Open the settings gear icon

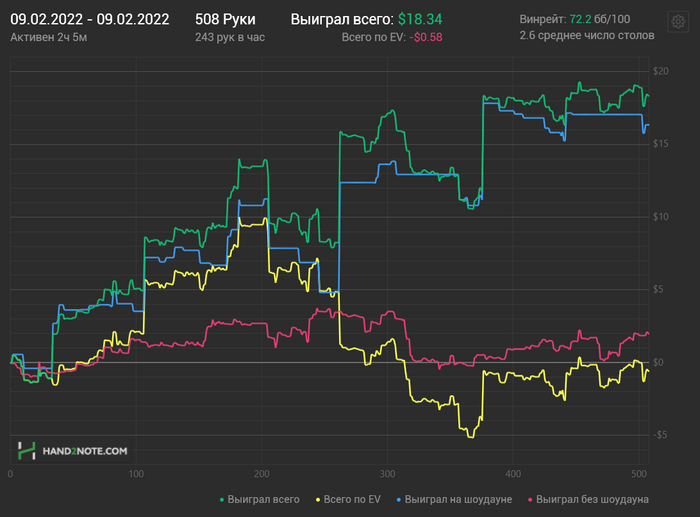tap(678, 21)
